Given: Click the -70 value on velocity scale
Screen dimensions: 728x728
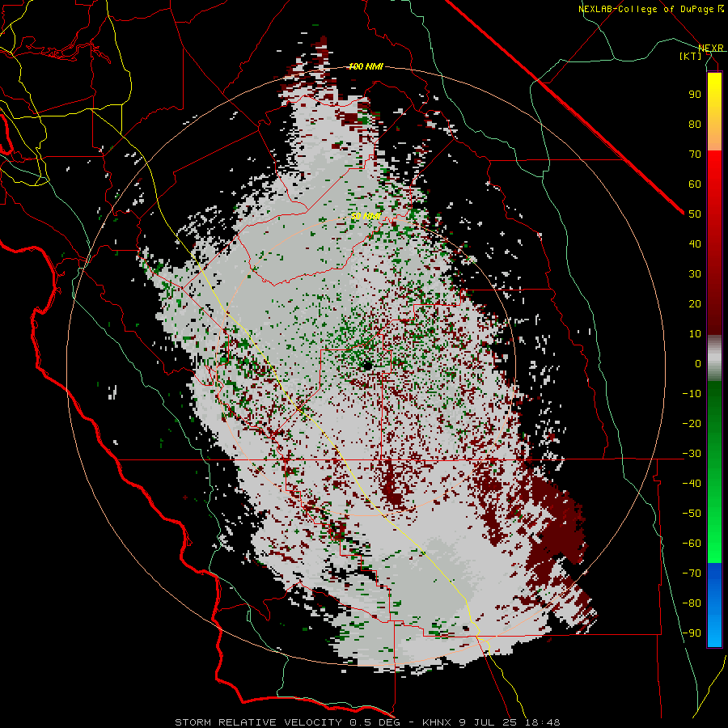Looking at the screenshot, I should pyautogui.click(x=692, y=574).
